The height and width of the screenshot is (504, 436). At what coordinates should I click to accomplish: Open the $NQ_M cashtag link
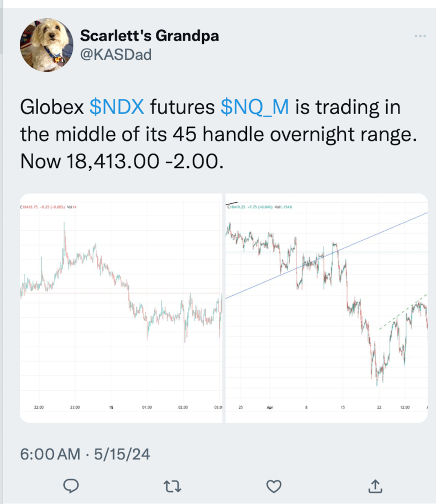click(x=254, y=108)
